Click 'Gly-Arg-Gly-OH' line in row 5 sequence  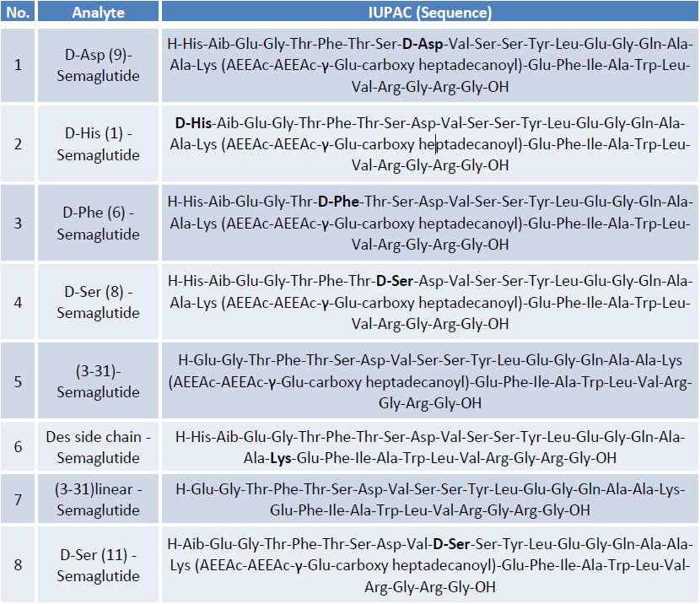pyautogui.click(x=430, y=403)
